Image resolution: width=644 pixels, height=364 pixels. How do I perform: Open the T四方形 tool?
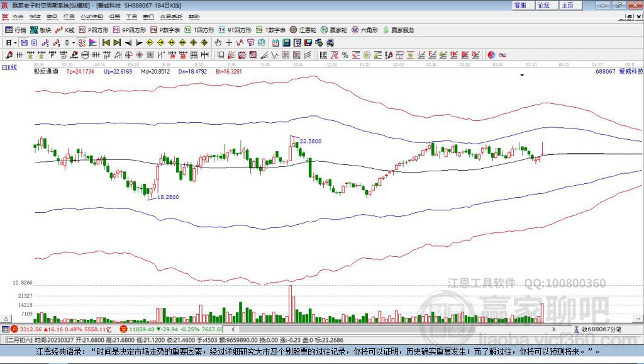pyautogui.click(x=199, y=30)
